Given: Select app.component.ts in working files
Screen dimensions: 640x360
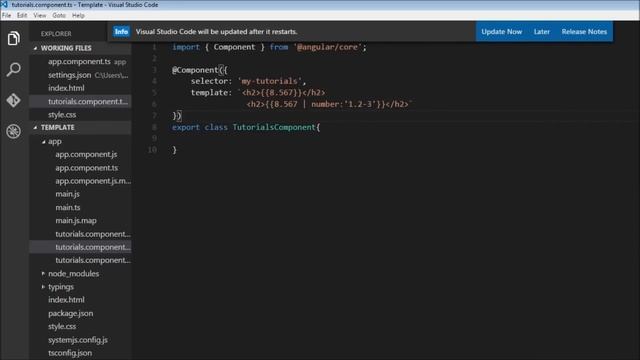Looking at the screenshot, I should click(x=80, y=62).
